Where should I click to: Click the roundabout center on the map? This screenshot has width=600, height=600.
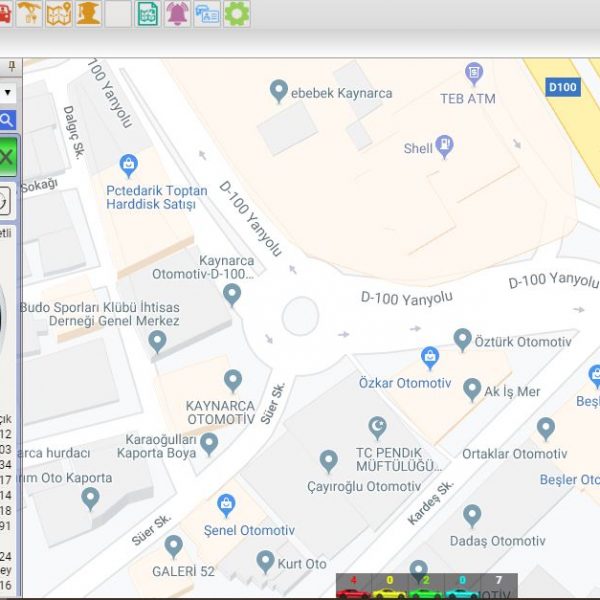[300, 316]
